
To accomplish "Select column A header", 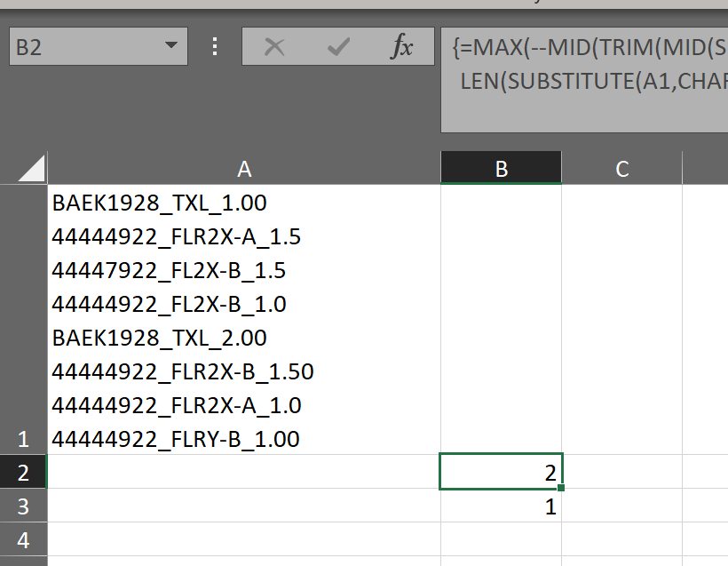I will point(244,168).
